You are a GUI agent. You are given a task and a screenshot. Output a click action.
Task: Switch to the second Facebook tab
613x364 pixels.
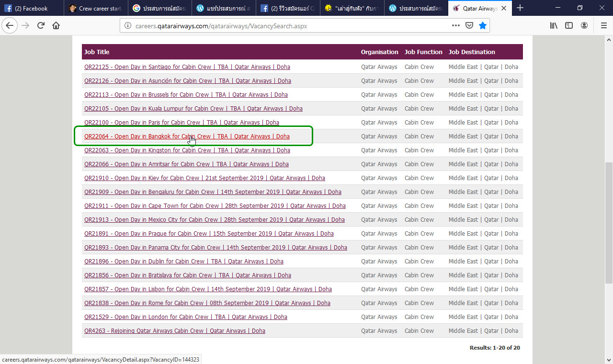288,8
